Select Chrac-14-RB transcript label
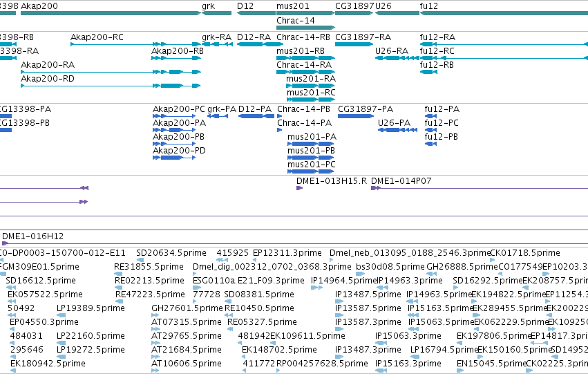Viewport: 588px width, 374px height. [x=303, y=37]
